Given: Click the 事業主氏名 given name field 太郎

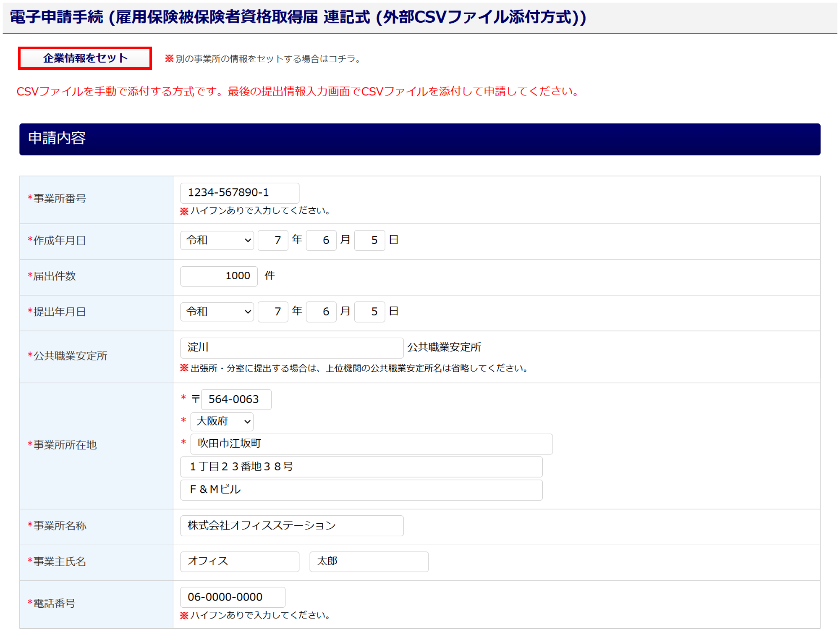Looking at the screenshot, I should click(x=369, y=562).
